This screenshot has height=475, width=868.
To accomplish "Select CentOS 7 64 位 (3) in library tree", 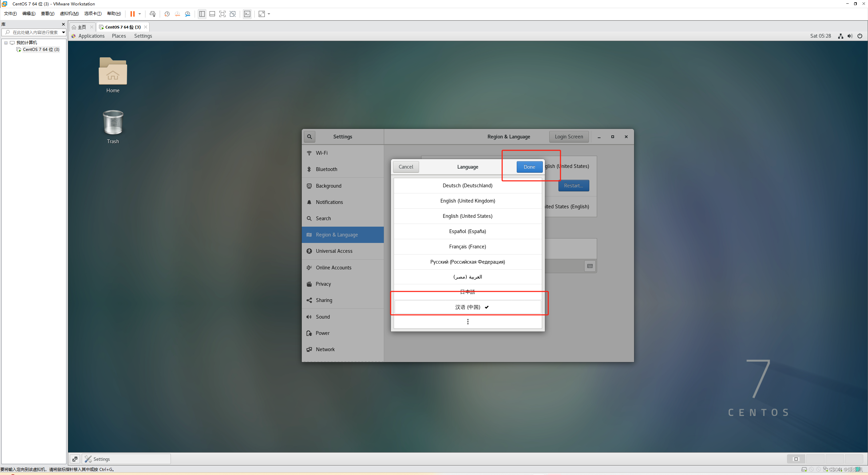I will pos(41,50).
